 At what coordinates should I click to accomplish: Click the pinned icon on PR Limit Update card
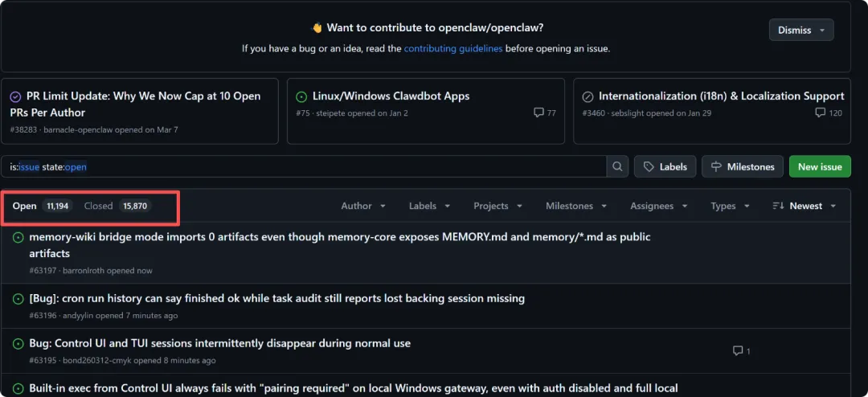coord(15,96)
